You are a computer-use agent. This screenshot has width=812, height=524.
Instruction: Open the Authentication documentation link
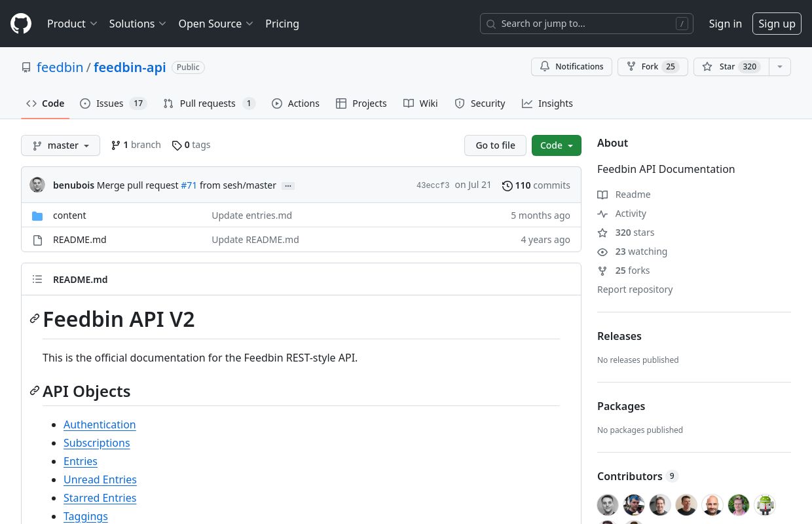pos(100,424)
